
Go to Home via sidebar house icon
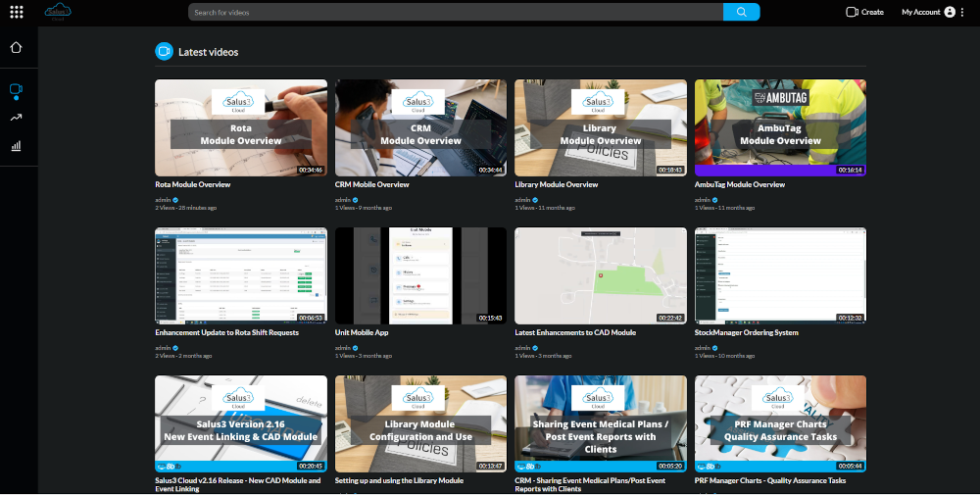17,47
